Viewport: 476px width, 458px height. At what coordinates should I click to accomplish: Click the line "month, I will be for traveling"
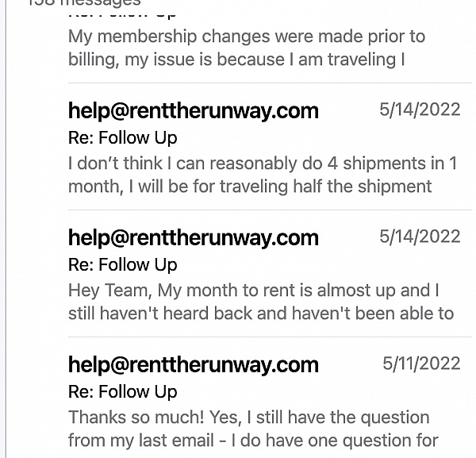coord(249,187)
